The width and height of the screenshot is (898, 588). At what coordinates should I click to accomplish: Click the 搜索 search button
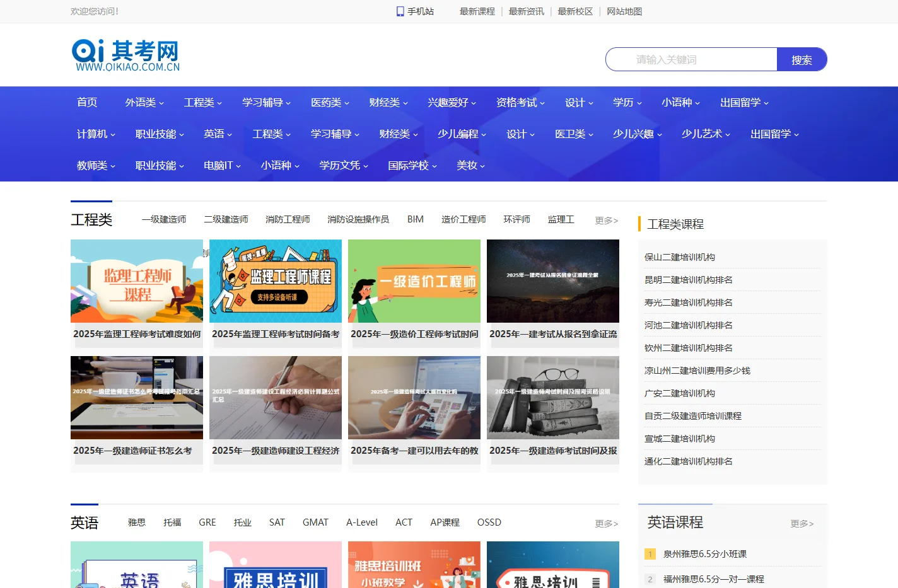[x=802, y=59]
